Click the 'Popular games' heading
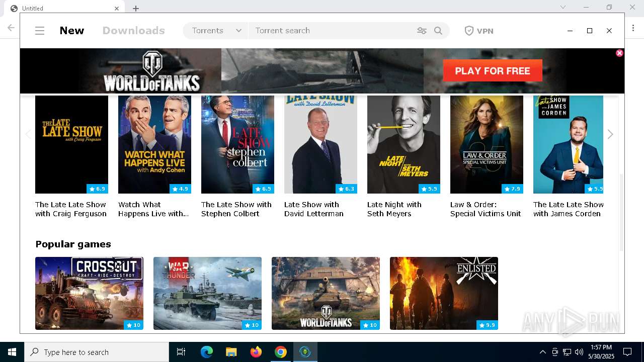Image resolution: width=644 pixels, height=362 pixels. (x=73, y=244)
